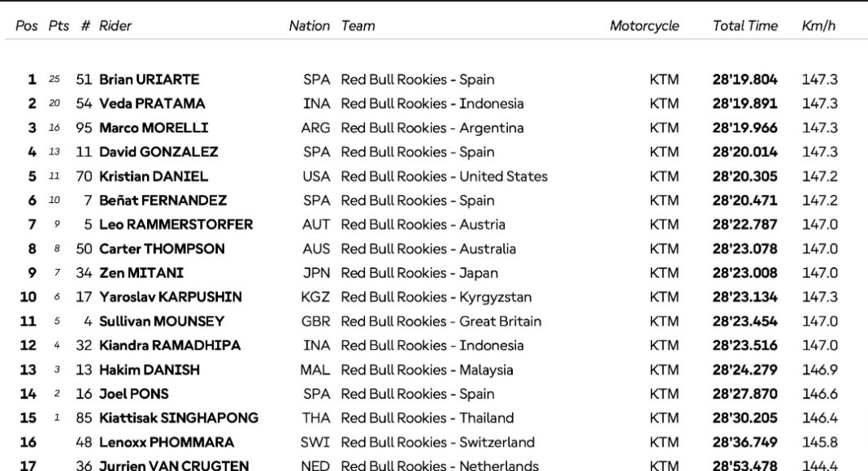868x471 pixels.
Task: Select Red Bull Rookies - Great Britain team
Action: pos(441,322)
